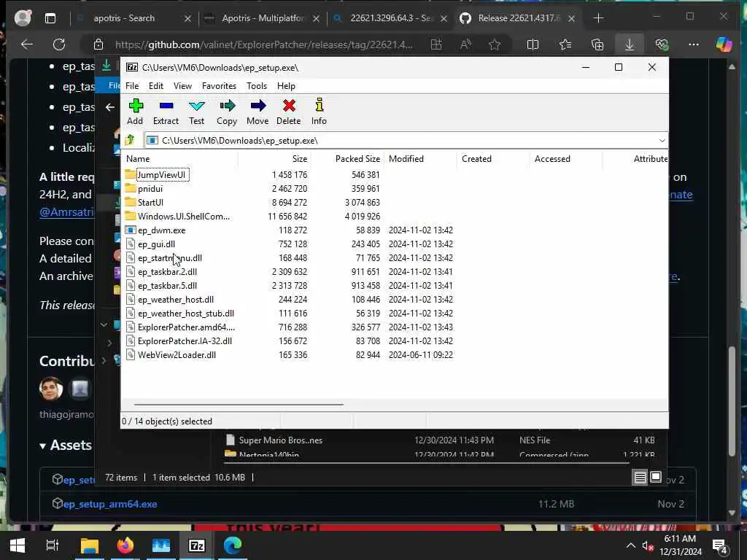
Task: Run Test on the archive
Action: pos(196,112)
